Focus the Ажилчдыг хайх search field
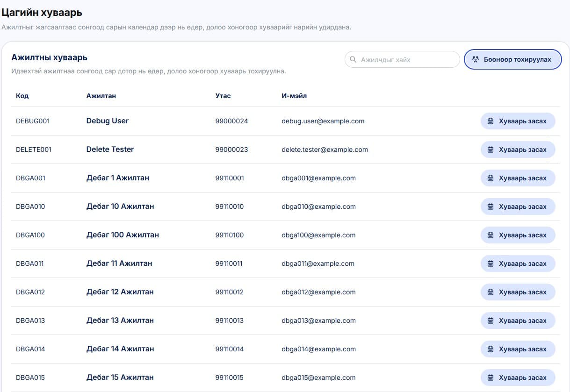The image size is (570, 392). click(402, 59)
